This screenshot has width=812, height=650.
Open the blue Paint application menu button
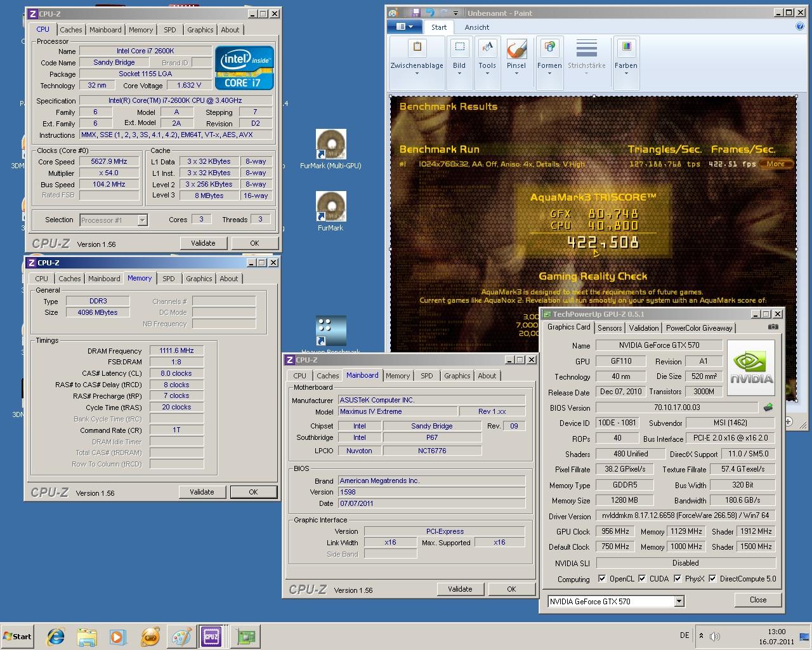[404, 27]
